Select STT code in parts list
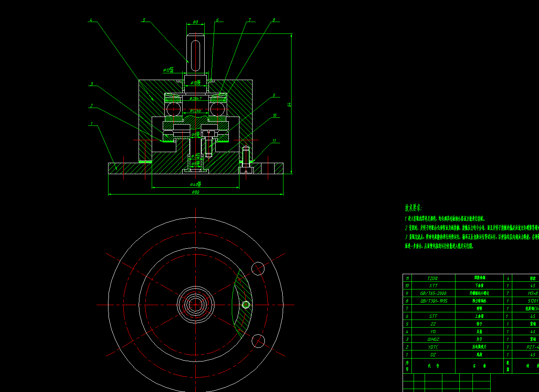 433,316
